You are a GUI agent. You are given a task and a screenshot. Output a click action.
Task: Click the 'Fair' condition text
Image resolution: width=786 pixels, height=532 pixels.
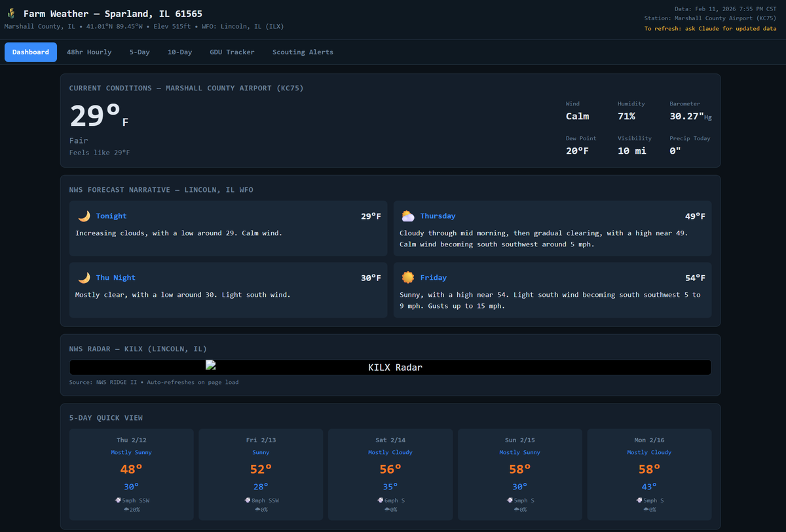(79, 140)
